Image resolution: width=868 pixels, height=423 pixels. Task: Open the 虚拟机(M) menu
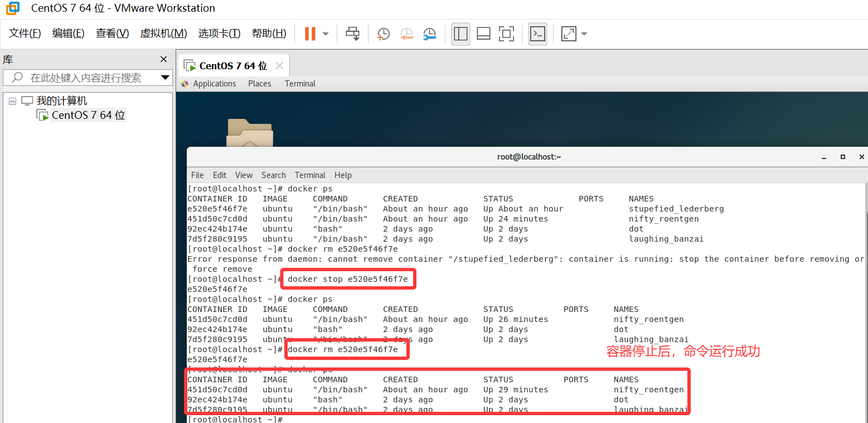point(163,33)
